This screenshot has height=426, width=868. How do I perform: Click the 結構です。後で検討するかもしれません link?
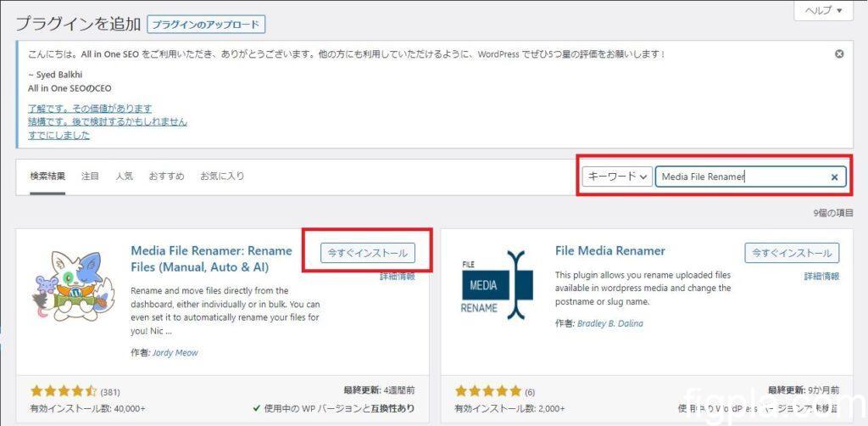click(x=108, y=121)
